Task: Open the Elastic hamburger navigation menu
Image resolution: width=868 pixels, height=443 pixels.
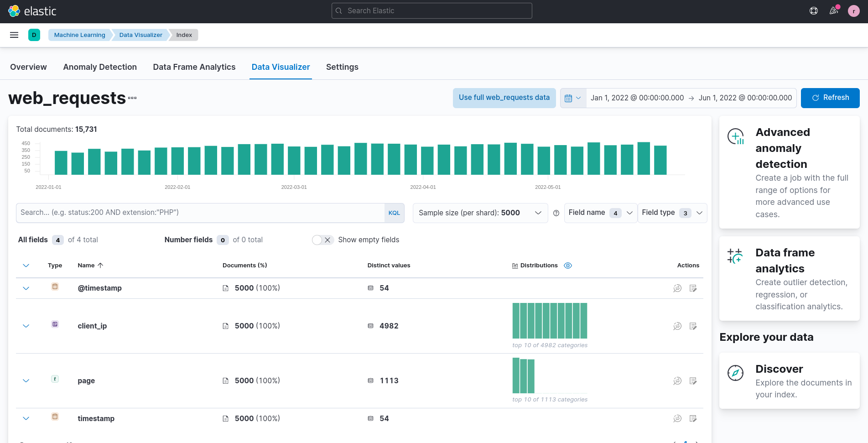Action: (14, 35)
